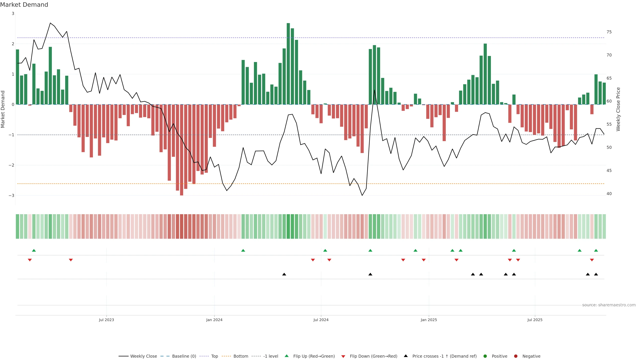The height and width of the screenshot is (362, 644).
Task: Click Flip Up green triangle legend icon
Action: pos(287,356)
